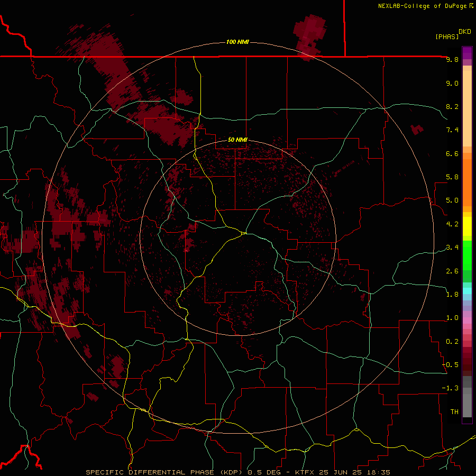Click the Specific Differential Phase caption text
Viewport: 476px width, 476px height.
point(238,472)
